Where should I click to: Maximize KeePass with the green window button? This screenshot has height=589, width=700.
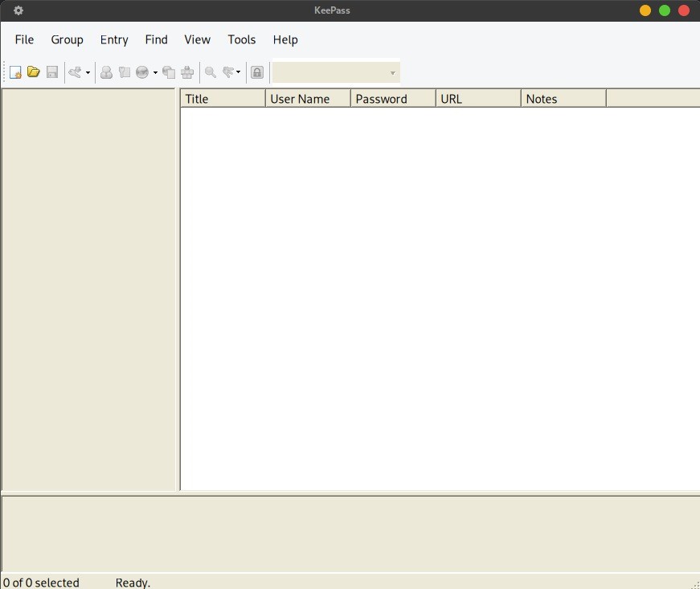665,10
